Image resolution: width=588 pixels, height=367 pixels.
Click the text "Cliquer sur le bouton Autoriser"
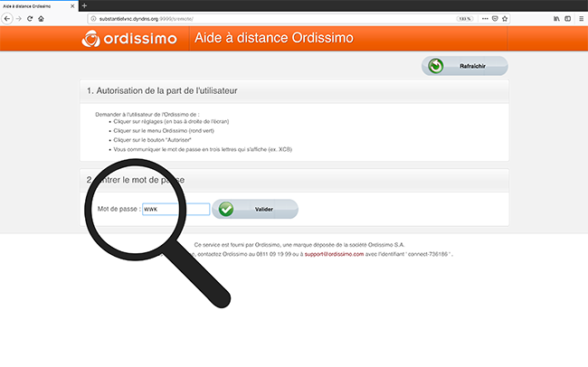click(x=152, y=140)
